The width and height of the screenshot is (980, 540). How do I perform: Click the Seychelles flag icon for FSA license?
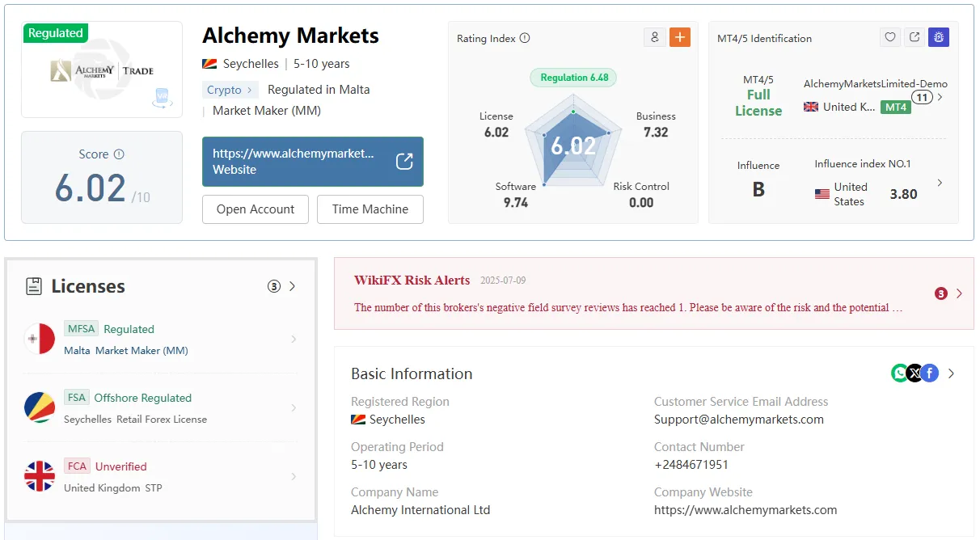pos(40,408)
